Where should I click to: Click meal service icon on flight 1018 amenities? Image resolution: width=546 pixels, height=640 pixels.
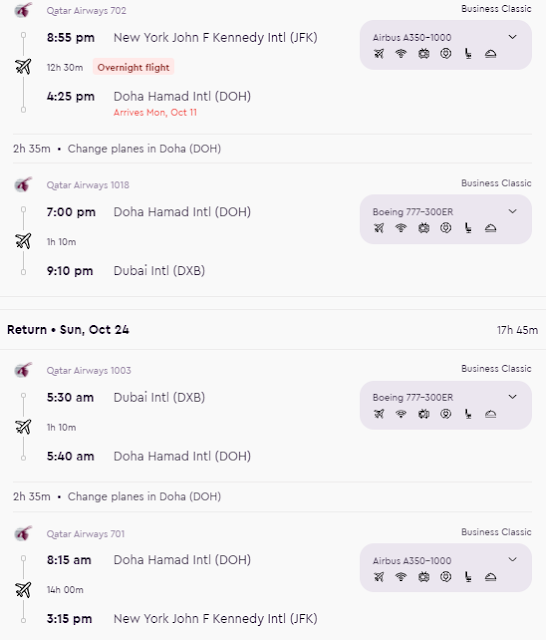(x=491, y=228)
